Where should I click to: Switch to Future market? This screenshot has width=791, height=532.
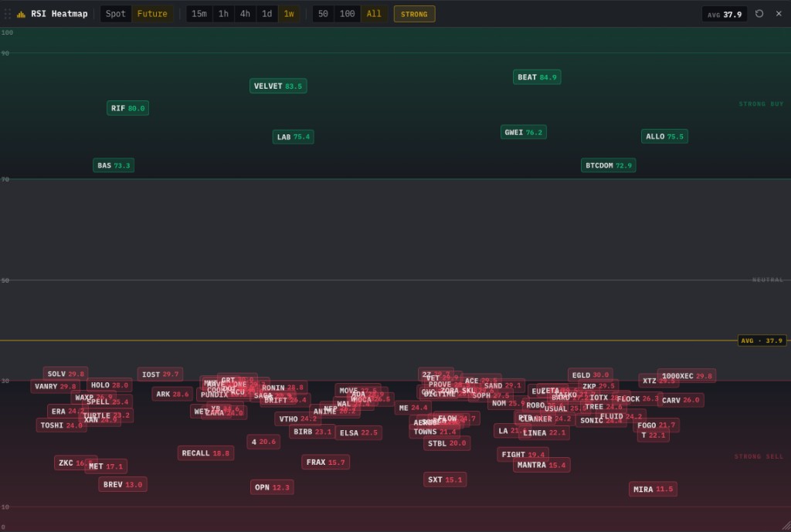point(152,14)
